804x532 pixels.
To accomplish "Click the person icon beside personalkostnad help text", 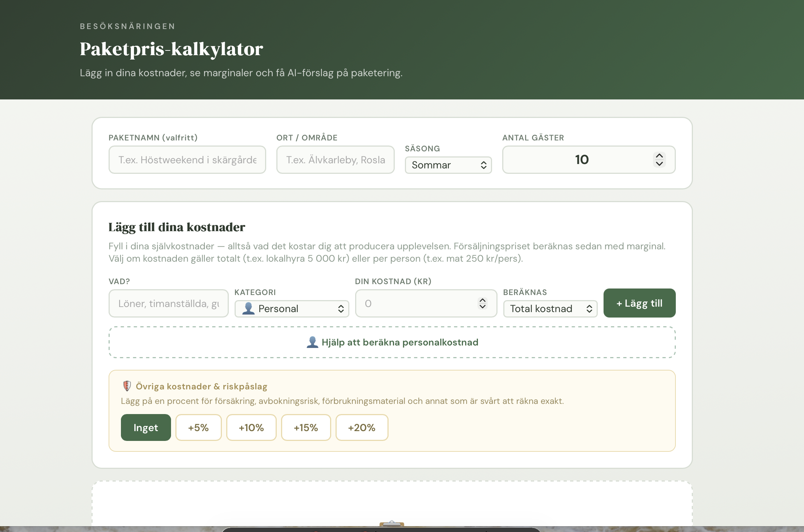I will (x=312, y=342).
